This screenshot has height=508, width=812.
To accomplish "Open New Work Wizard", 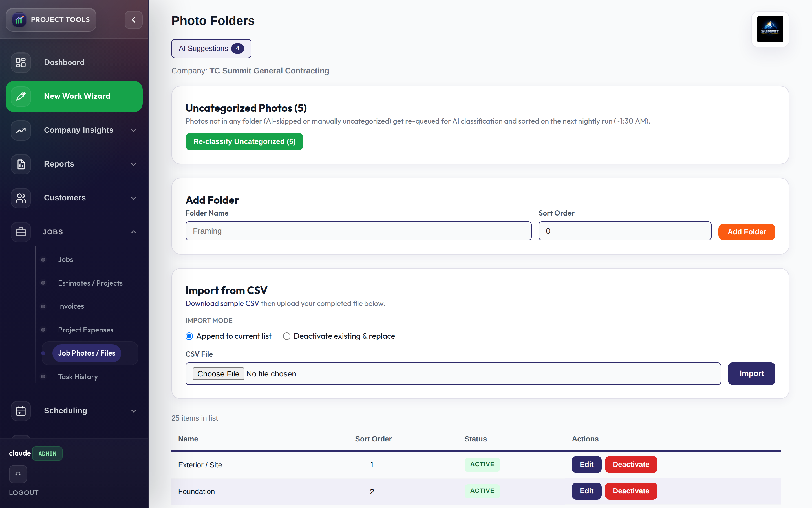I will click(x=74, y=97).
